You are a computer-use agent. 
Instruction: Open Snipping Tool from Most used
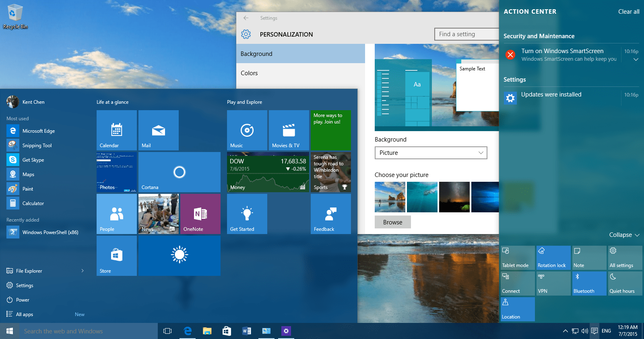37,146
